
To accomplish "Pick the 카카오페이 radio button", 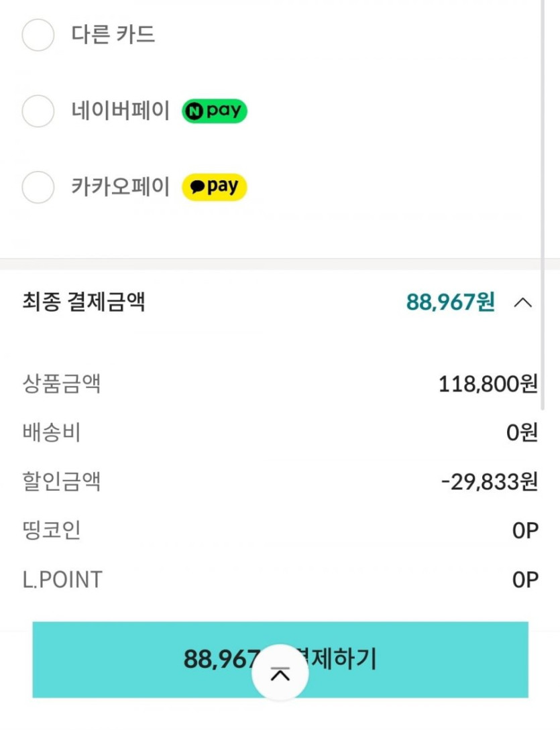I will 38,187.
